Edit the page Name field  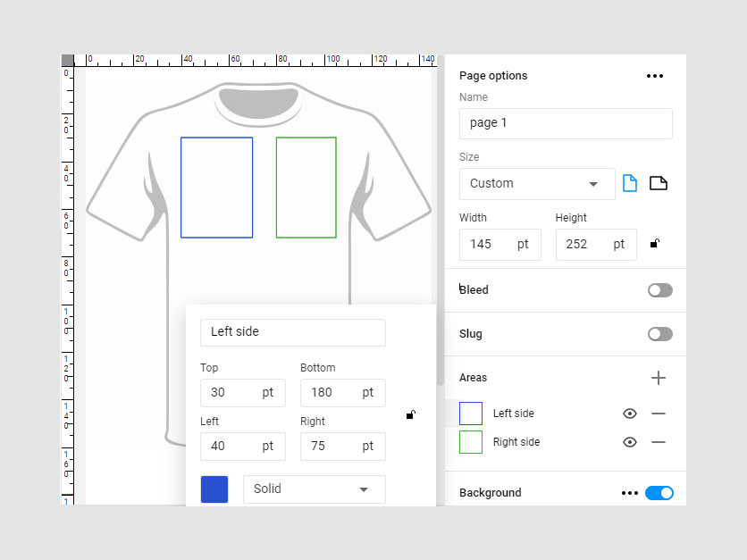tap(566, 123)
